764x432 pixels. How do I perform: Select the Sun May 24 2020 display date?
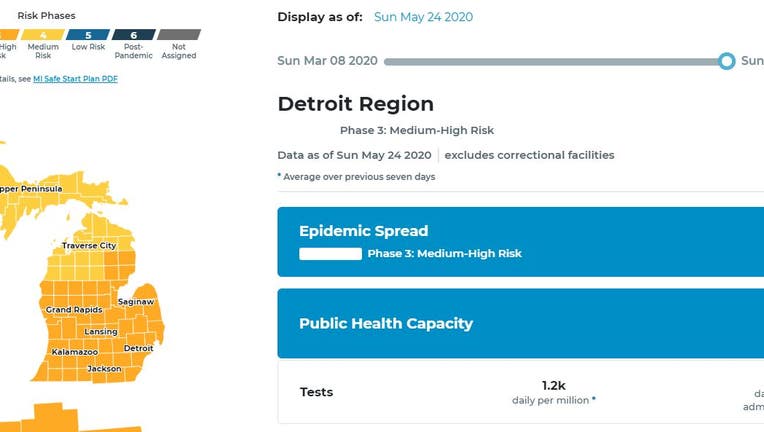[423, 17]
